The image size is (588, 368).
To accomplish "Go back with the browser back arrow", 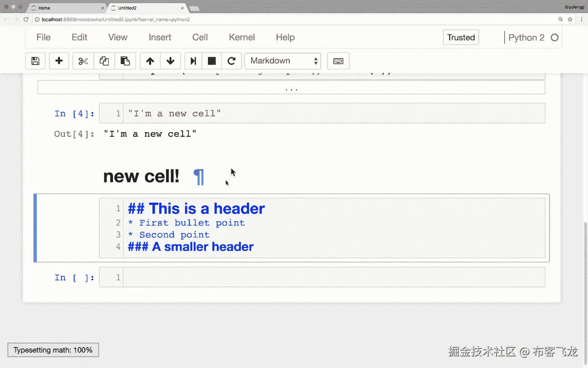I will [x=6, y=20].
